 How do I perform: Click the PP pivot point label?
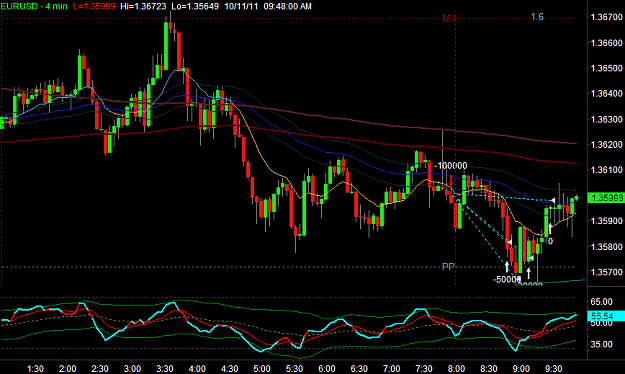pos(448,266)
